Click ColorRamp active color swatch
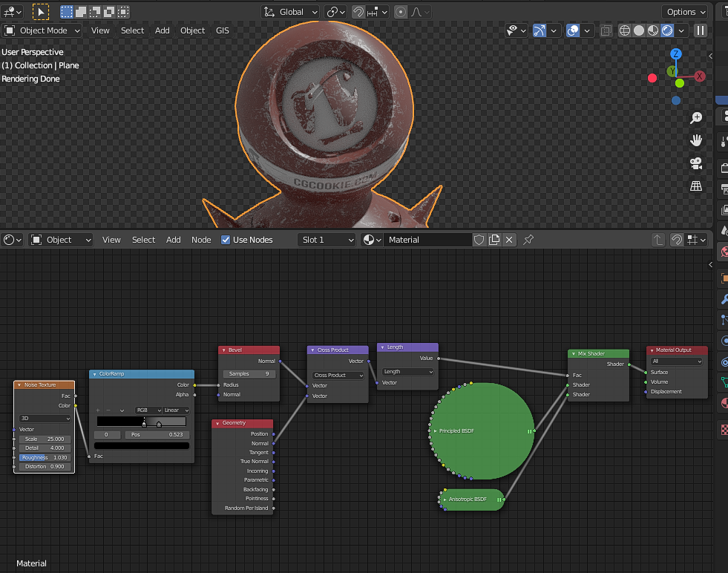The height and width of the screenshot is (573, 728). 142,446
